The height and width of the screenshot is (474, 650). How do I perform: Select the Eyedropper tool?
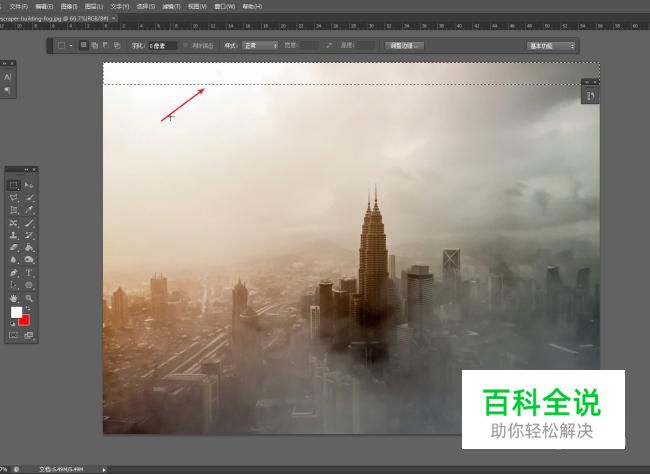tap(29, 210)
